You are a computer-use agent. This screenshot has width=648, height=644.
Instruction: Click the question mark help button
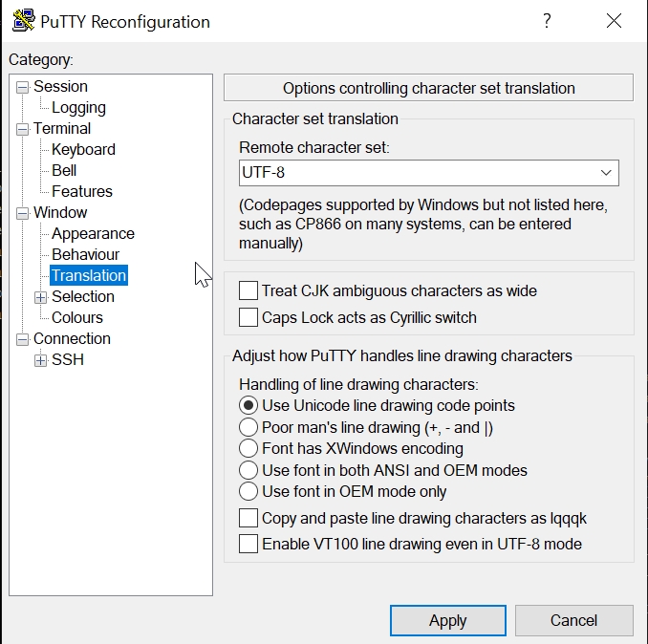[x=547, y=21]
